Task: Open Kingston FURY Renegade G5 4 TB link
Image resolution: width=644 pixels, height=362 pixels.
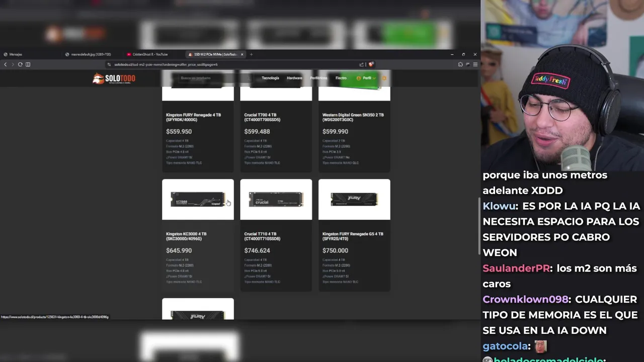Action: click(353, 236)
